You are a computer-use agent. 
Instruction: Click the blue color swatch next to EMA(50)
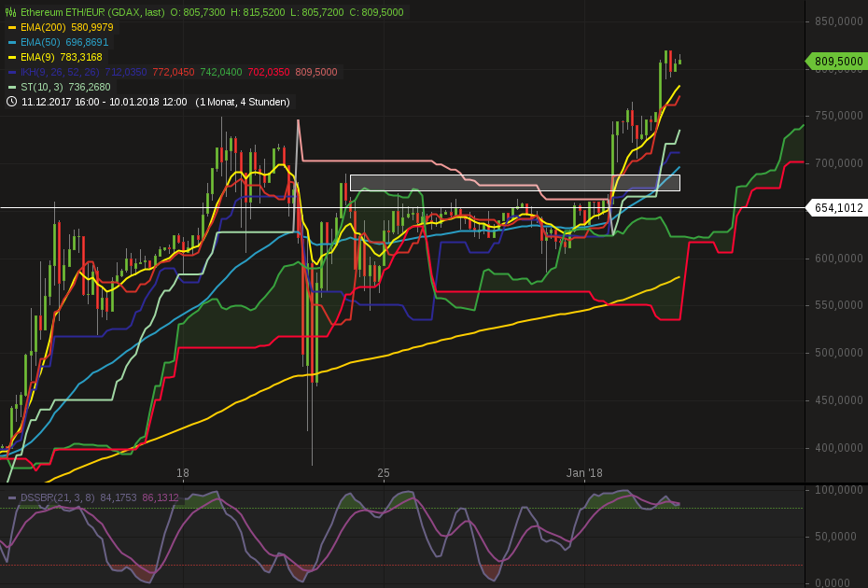pos(10,42)
